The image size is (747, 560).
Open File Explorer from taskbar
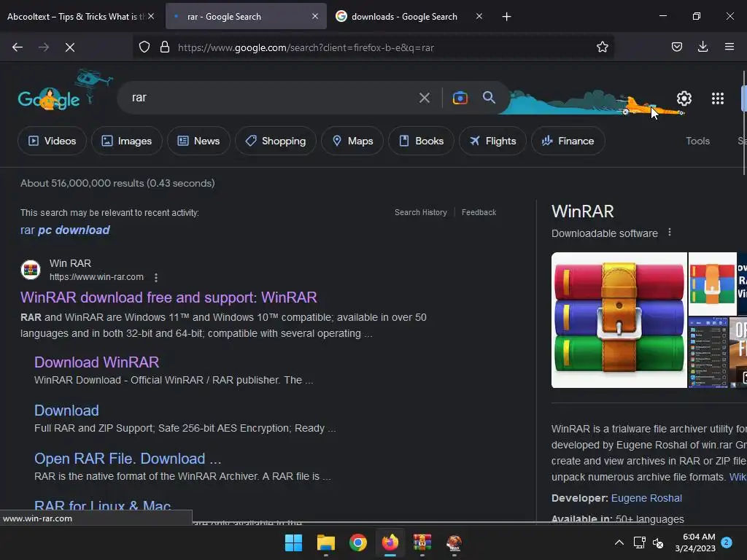[326, 542]
